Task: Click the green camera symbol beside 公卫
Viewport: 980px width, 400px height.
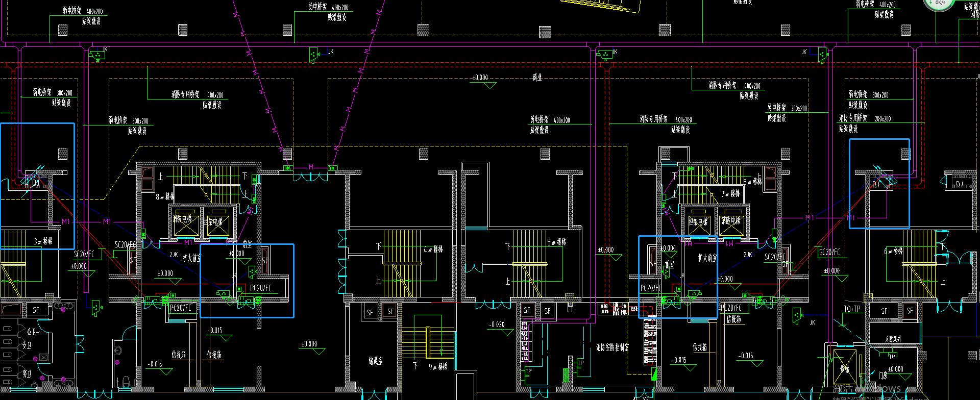Action: [96, 308]
